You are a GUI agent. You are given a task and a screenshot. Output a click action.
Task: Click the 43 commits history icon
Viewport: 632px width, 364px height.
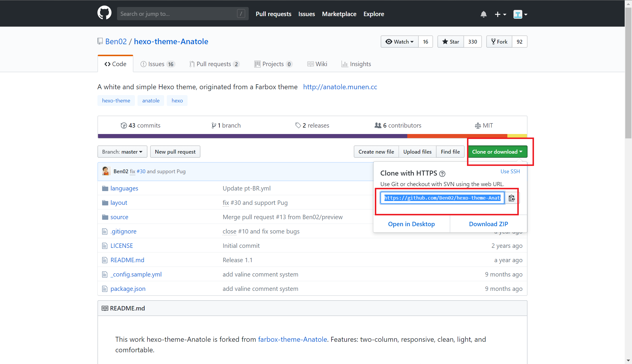tap(124, 126)
